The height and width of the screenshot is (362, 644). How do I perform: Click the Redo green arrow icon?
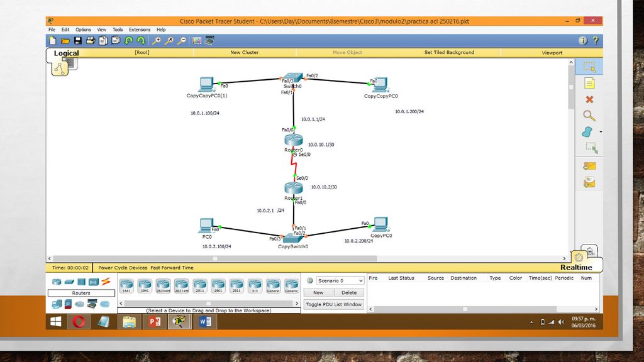coord(141,41)
